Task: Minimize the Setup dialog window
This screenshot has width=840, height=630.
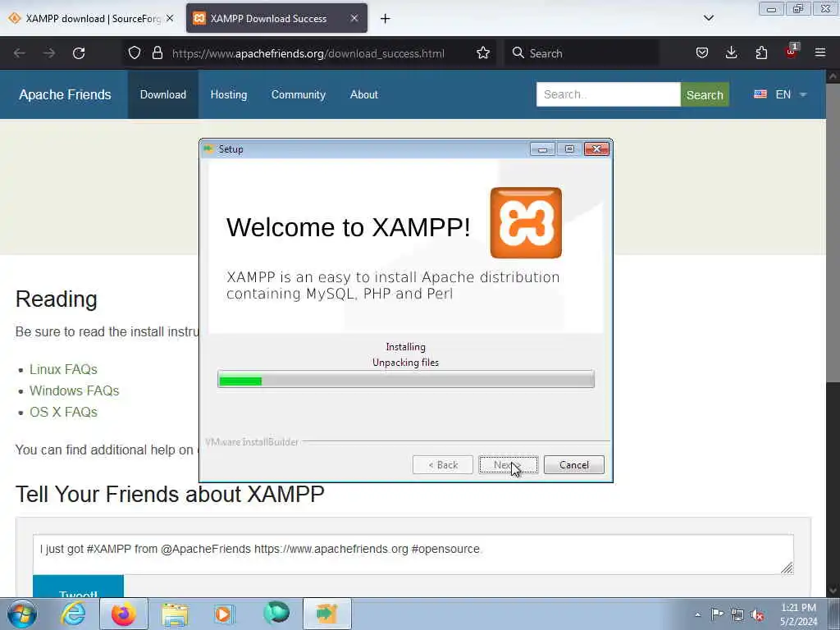Action: coord(542,149)
